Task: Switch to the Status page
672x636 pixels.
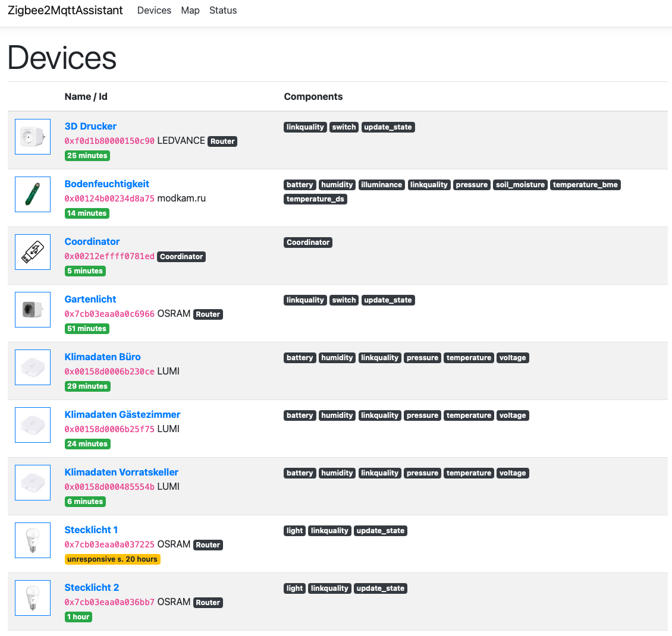Action: coord(223,10)
